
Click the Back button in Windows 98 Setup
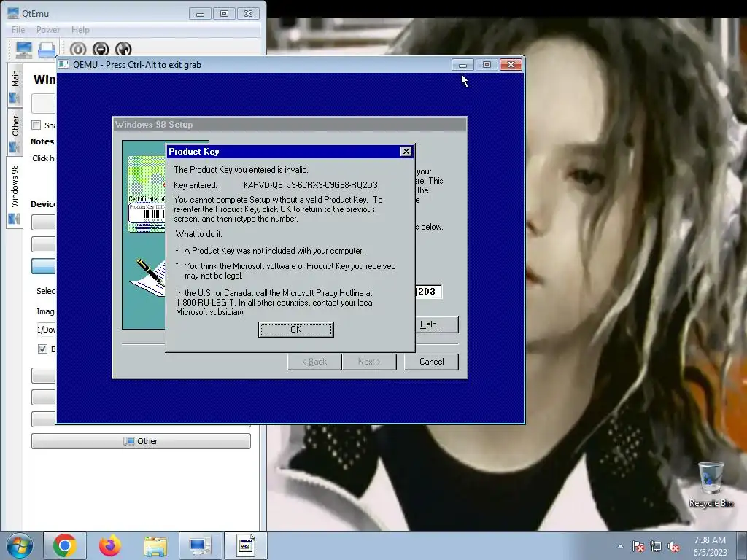[x=314, y=362]
